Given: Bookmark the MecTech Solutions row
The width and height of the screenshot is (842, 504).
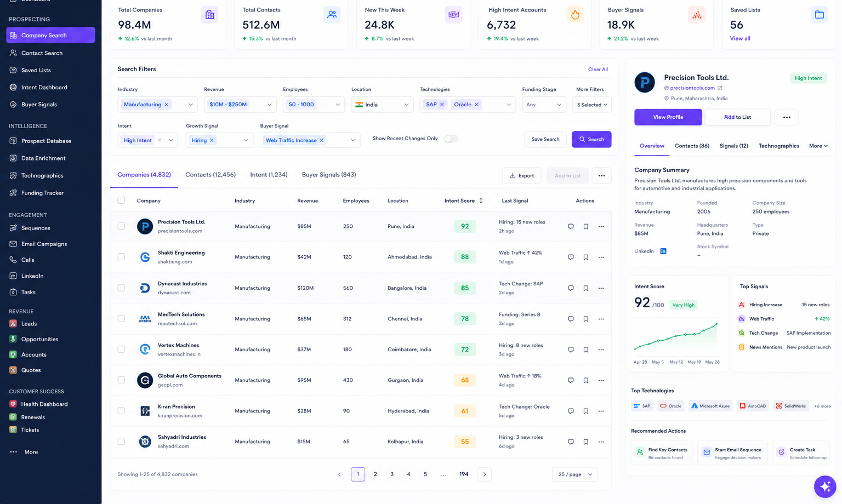Looking at the screenshot, I should (x=585, y=319).
